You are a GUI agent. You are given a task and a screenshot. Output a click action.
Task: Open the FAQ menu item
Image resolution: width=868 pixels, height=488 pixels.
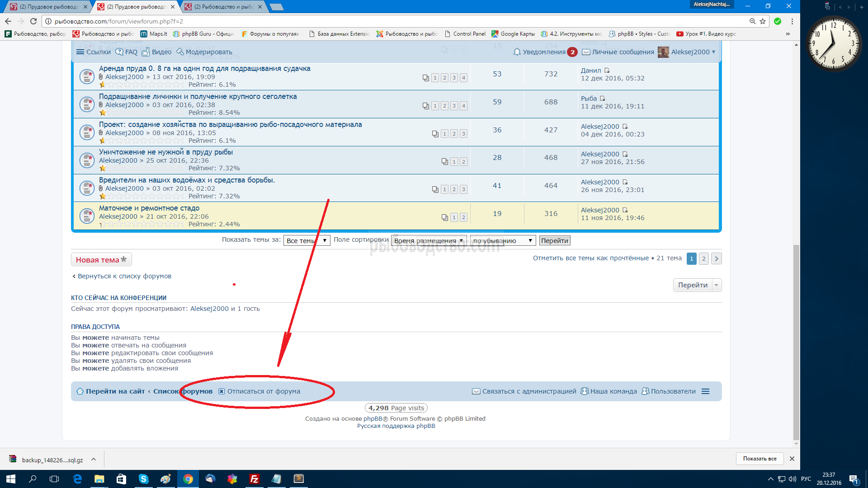126,52
